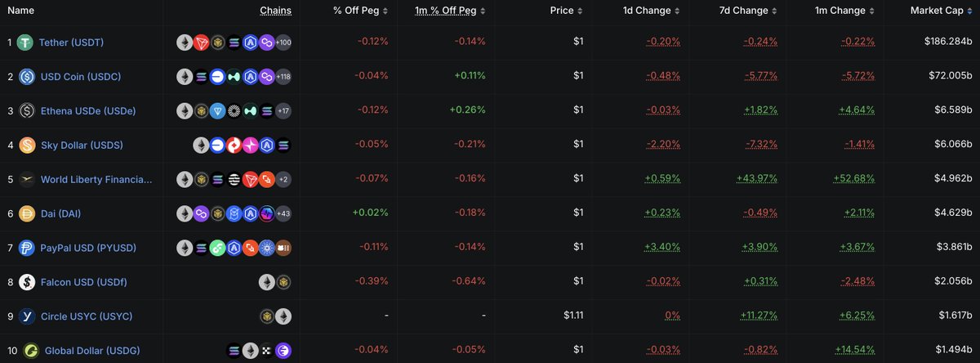Sort by the Market Cap column

(x=941, y=11)
